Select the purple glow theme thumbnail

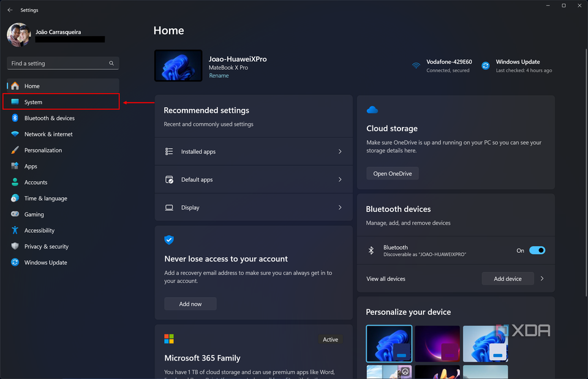click(x=437, y=343)
